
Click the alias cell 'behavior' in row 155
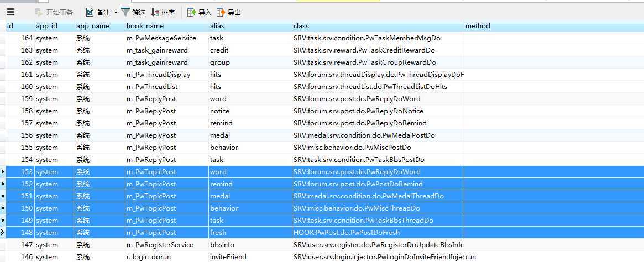pos(250,148)
